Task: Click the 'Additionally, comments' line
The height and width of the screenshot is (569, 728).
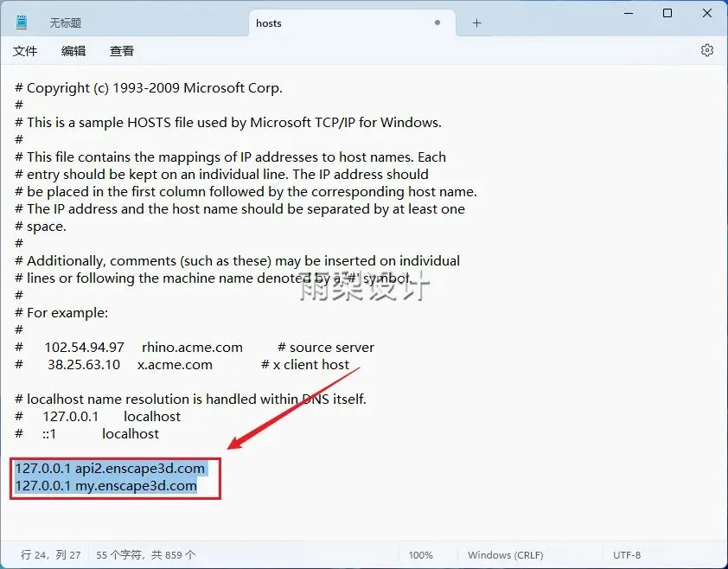Action: pos(237,261)
